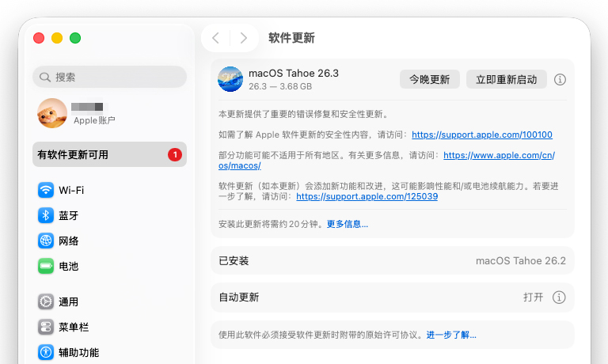Click the Wi-Fi icon in sidebar
The width and height of the screenshot is (608, 364).
(46, 190)
